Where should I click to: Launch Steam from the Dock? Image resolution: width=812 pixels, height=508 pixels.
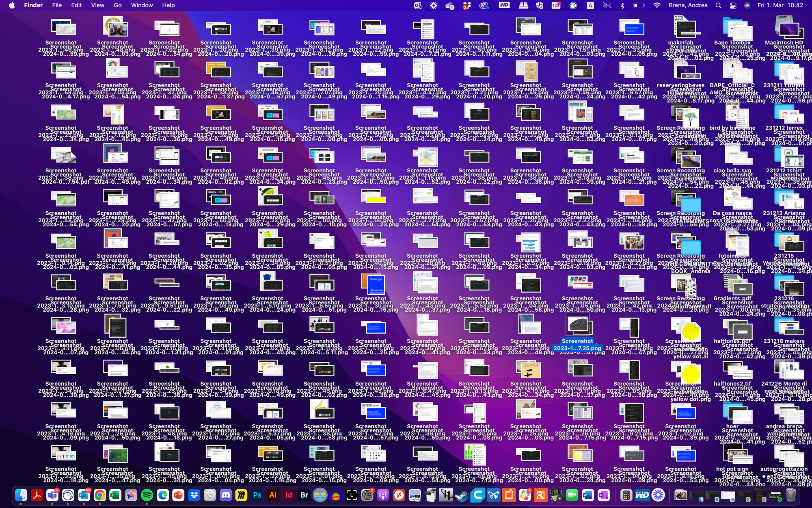coord(462,495)
